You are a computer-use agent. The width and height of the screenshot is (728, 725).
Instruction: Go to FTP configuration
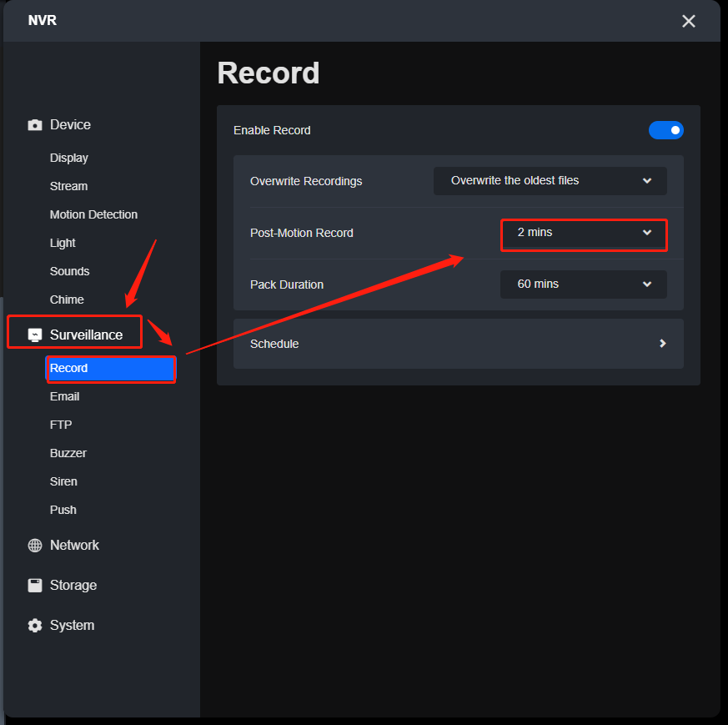[60, 425]
